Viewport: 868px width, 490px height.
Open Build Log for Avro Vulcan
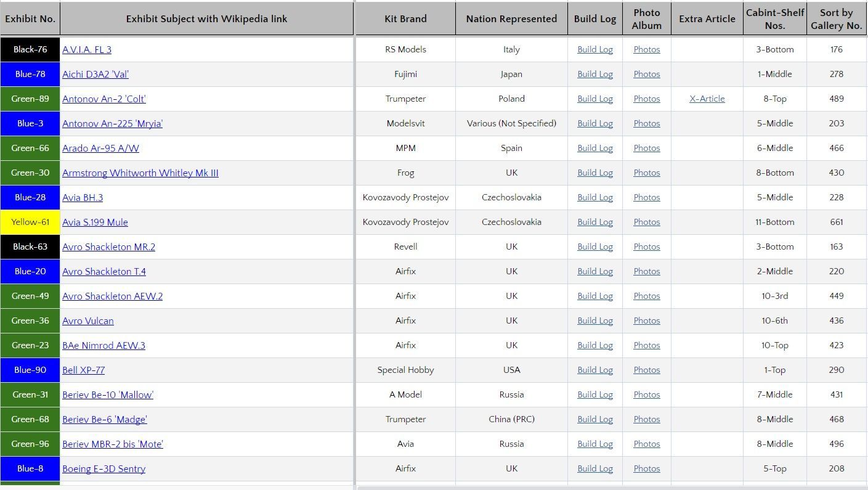[594, 321]
